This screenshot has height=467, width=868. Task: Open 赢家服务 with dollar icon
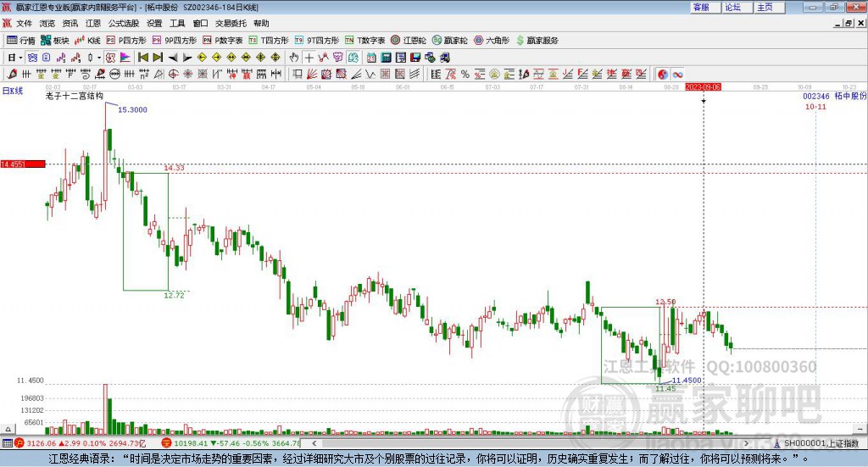click(537, 41)
